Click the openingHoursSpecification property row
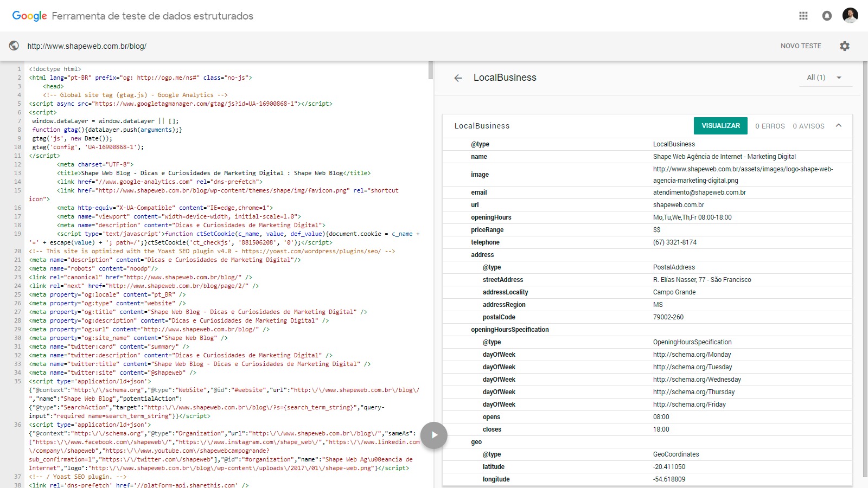The height and width of the screenshot is (488, 868). [647, 330]
